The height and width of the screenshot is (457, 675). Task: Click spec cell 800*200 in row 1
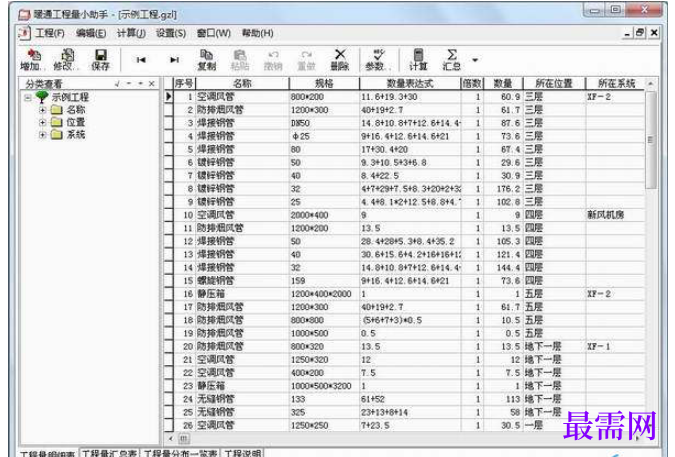point(324,97)
